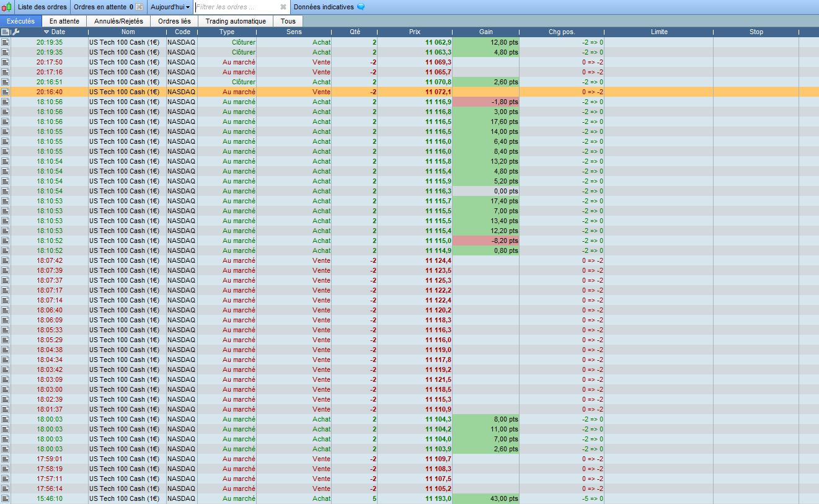Click the price 11 125,3
This screenshot has height=504, width=819.
(x=438, y=280)
